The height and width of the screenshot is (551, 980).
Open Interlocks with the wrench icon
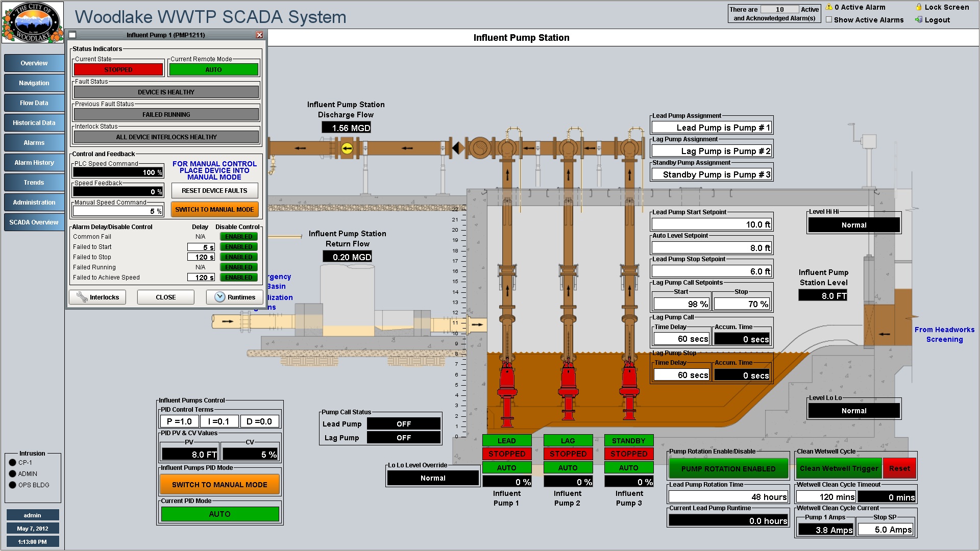click(97, 297)
